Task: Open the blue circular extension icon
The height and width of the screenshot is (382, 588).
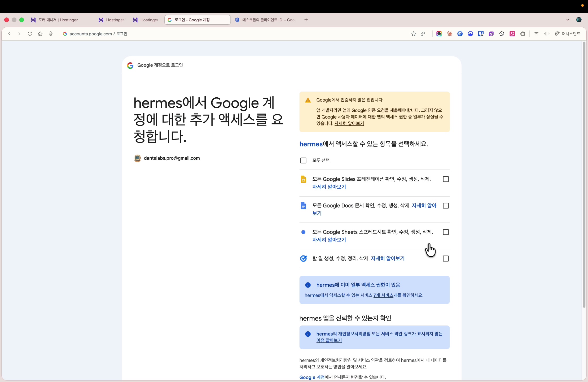Action: coord(460,34)
